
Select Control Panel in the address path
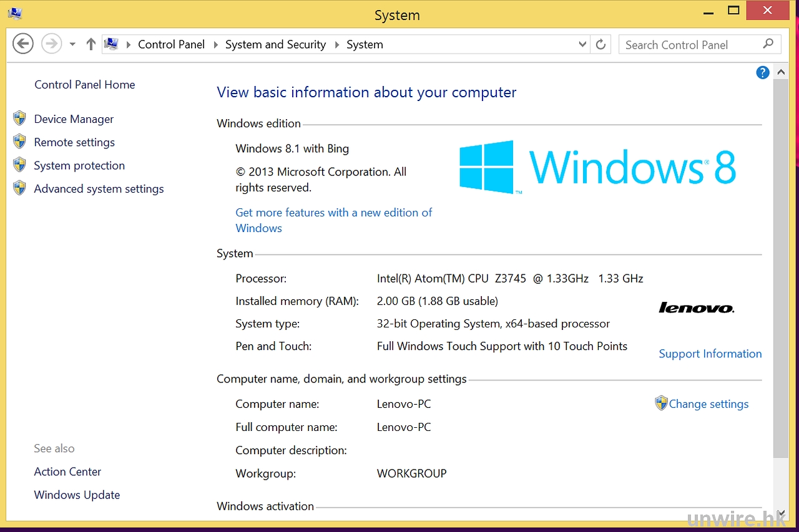tap(171, 44)
